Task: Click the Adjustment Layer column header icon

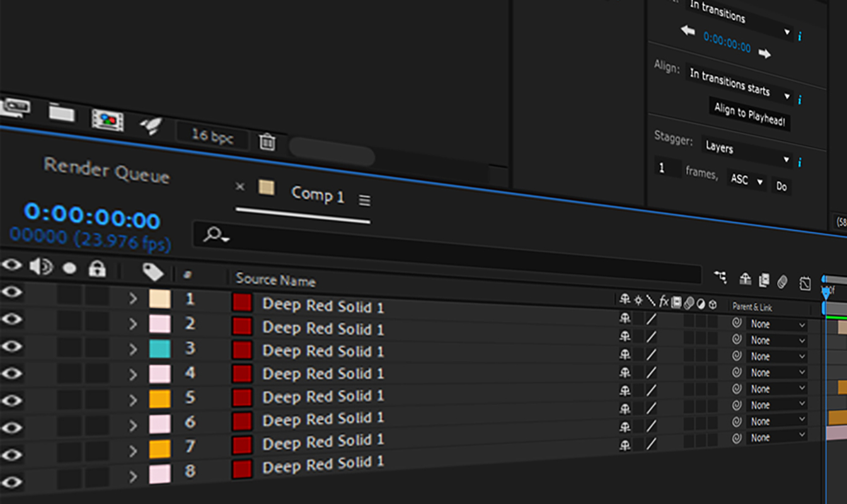Action: pyautogui.click(x=701, y=304)
